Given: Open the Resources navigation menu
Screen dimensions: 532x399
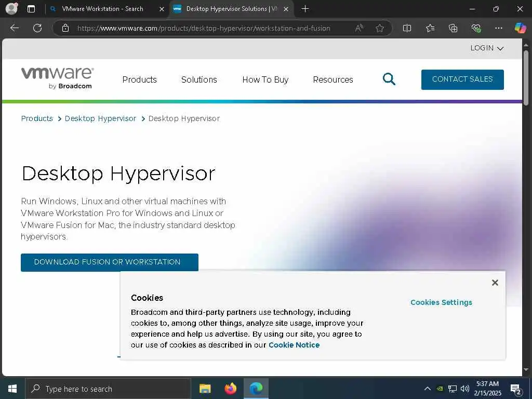Looking at the screenshot, I should (333, 79).
